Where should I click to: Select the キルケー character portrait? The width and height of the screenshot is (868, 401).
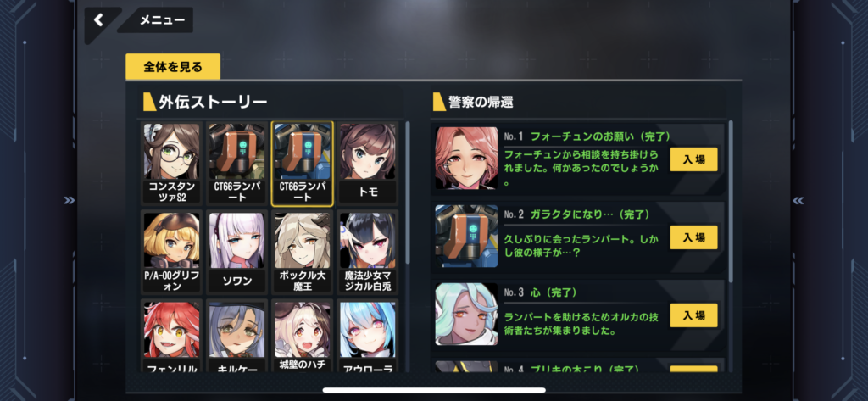pos(237,337)
